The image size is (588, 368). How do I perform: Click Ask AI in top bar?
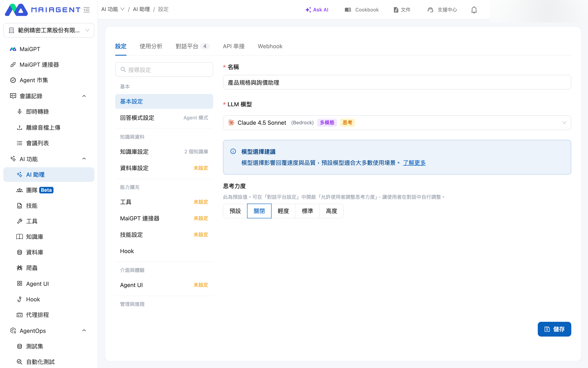(x=317, y=10)
